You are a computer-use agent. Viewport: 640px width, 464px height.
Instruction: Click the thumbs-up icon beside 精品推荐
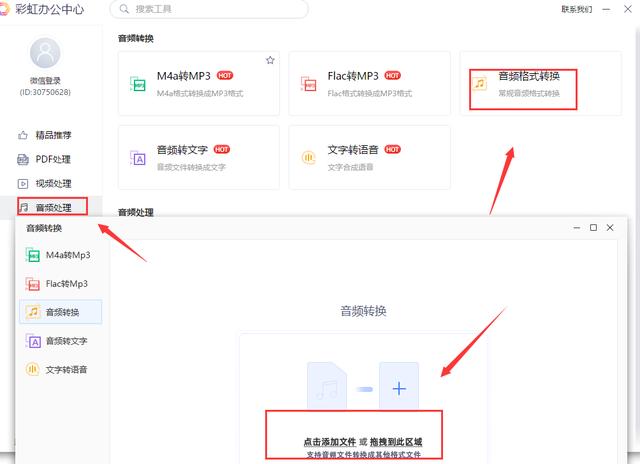coord(23,135)
